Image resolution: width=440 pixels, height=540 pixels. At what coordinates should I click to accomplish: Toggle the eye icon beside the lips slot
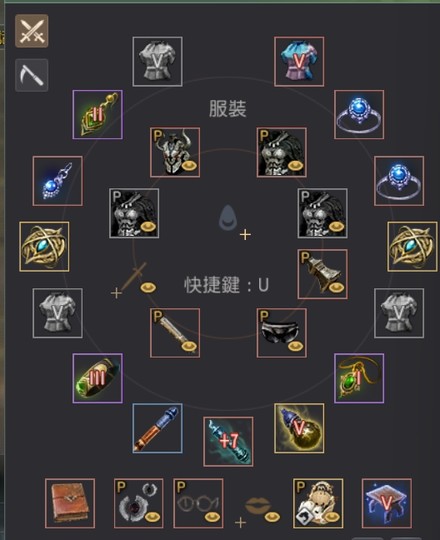click(x=272, y=517)
